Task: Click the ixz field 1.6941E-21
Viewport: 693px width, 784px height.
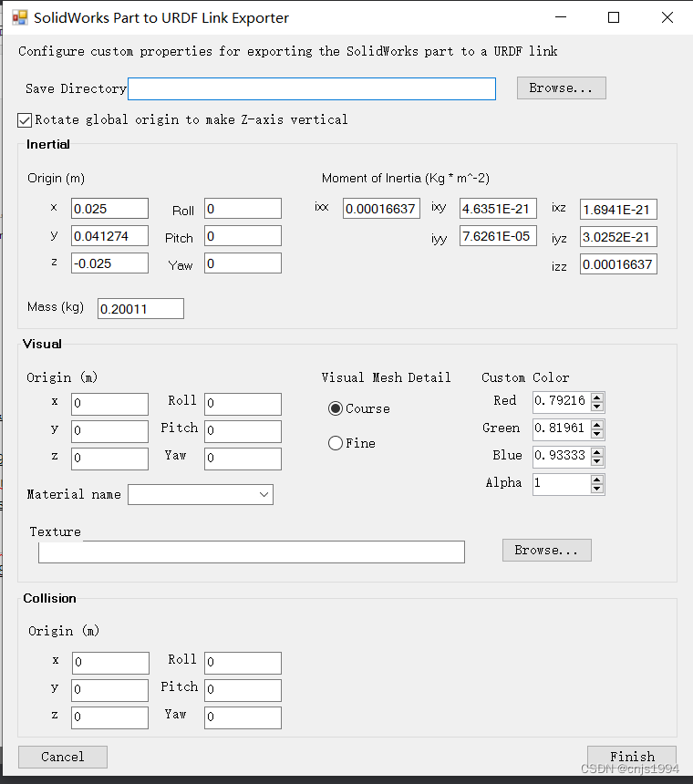Action: tap(618, 210)
